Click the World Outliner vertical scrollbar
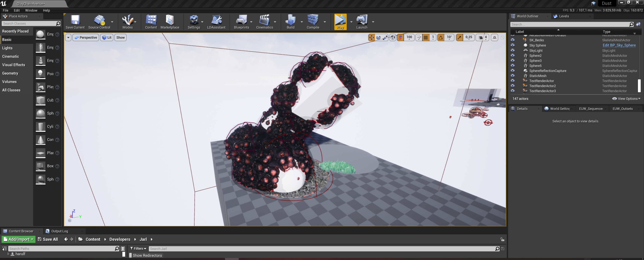 point(639,86)
